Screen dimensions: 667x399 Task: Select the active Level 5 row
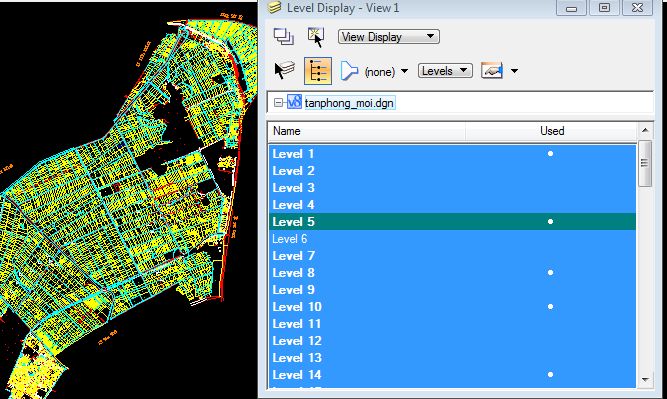(452, 222)
